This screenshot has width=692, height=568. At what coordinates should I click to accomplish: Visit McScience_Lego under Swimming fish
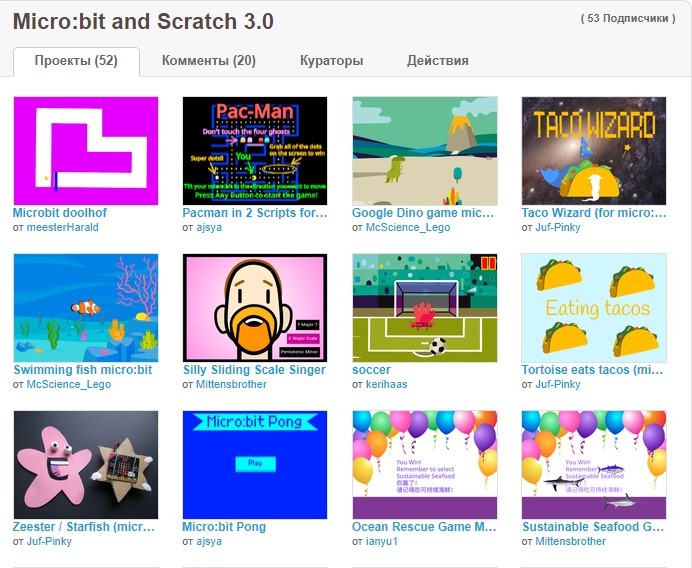(x=69, y=384)
